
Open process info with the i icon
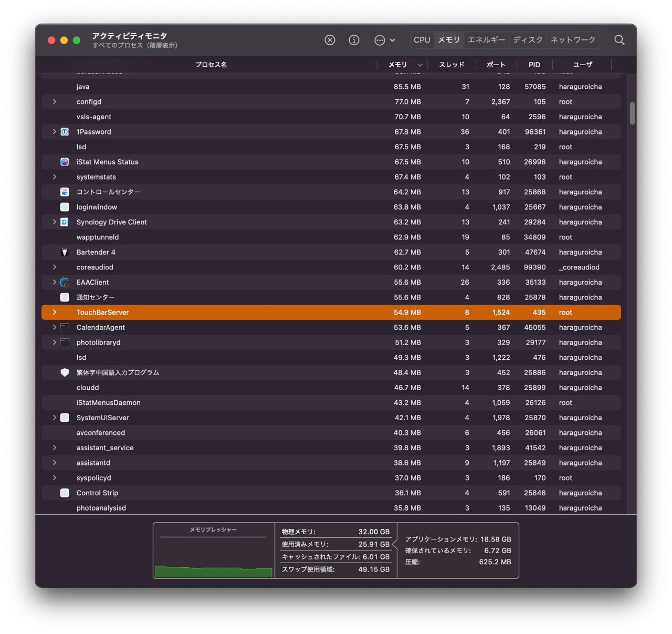[x=354, y=40]
